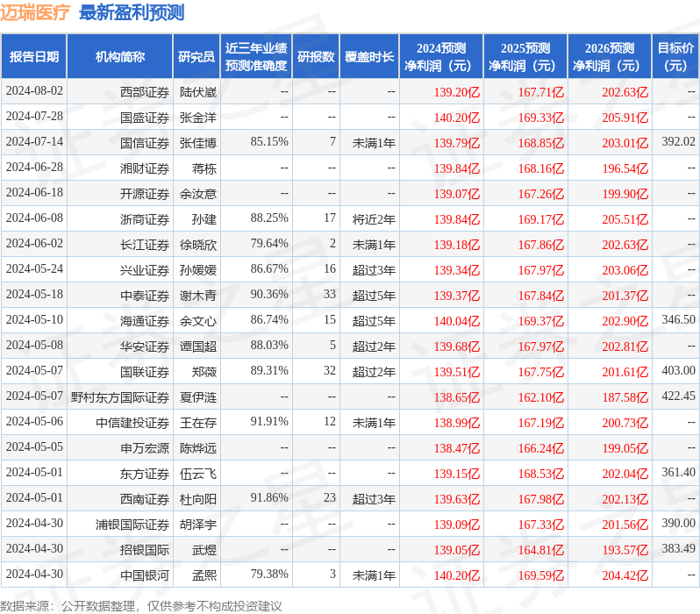The image size is (700, 614).
Task: Click the 研报数 column header
Action: pyautogui.click(x=316, y=57)
